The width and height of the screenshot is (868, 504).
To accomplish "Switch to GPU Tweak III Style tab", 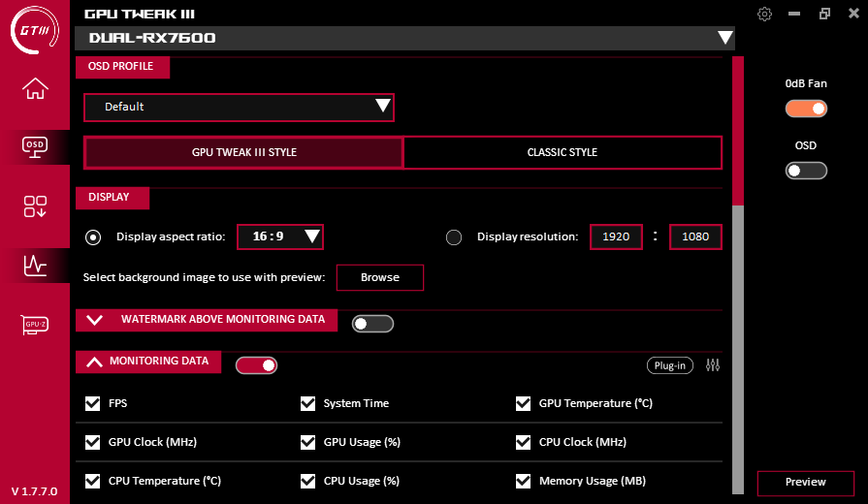I will pos(244,152).
